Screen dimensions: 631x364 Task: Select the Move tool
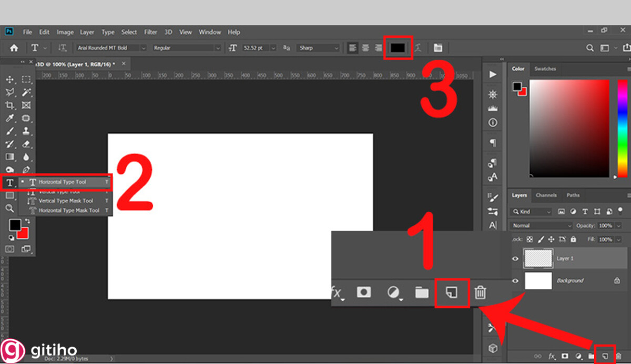pyautogui.click(x=9, y=79)
